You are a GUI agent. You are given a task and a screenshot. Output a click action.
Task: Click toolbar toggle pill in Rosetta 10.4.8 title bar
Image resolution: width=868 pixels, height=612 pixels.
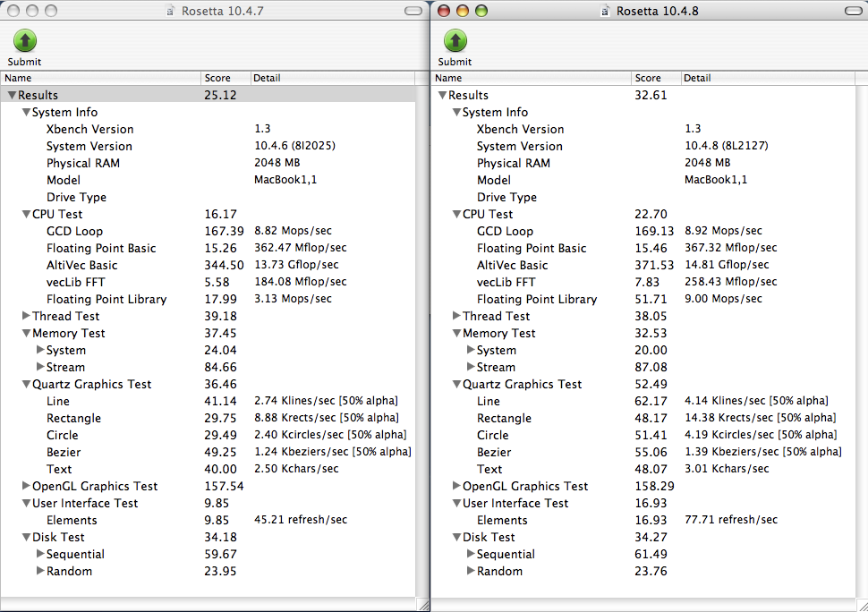pos(853,11)
